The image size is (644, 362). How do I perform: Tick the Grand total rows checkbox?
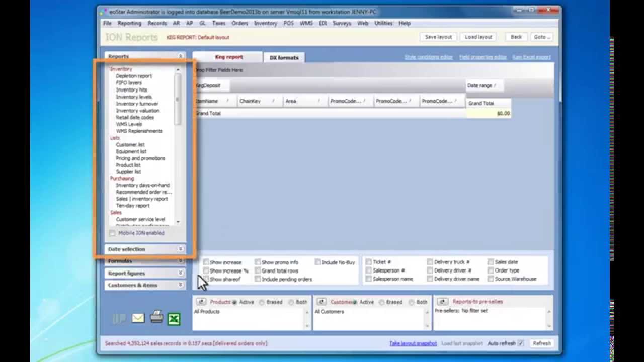(258, 270)
